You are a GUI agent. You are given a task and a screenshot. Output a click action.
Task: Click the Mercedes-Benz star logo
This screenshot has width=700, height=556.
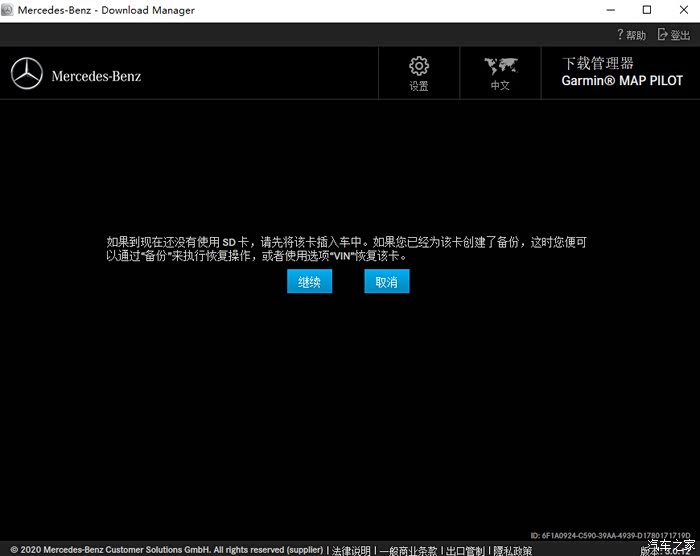[27, 74]
